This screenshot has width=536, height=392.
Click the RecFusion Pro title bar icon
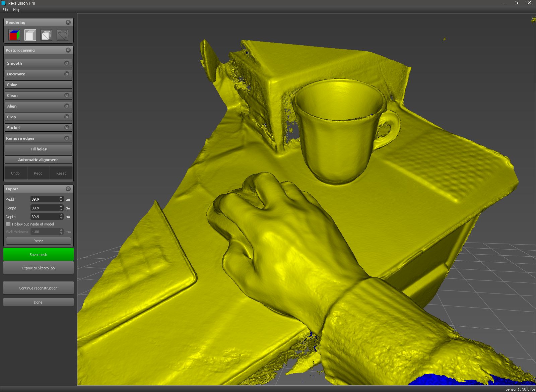tap(3, 3)
